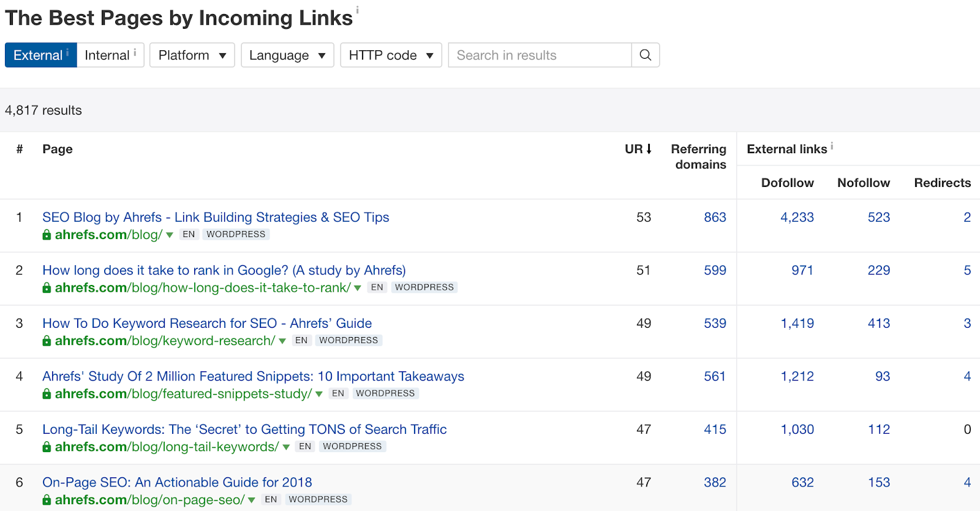
Task: Click Dofollow column header
Action: point(787,183)
